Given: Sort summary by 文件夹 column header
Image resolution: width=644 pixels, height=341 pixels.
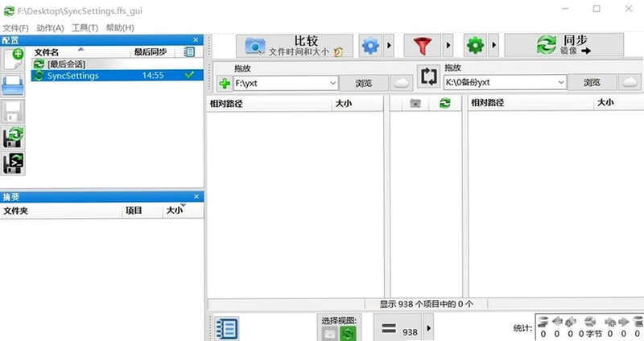Looking at the screenshot, I should 61,211.
